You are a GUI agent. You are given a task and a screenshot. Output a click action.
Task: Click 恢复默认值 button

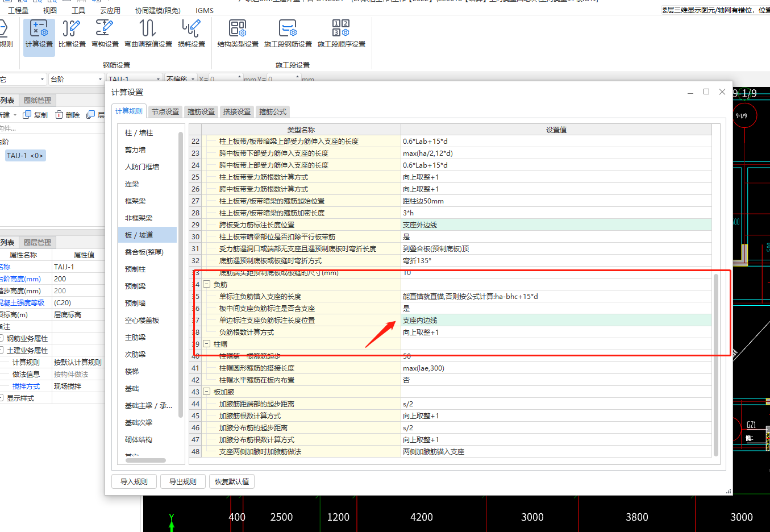(x=232, y=481)
